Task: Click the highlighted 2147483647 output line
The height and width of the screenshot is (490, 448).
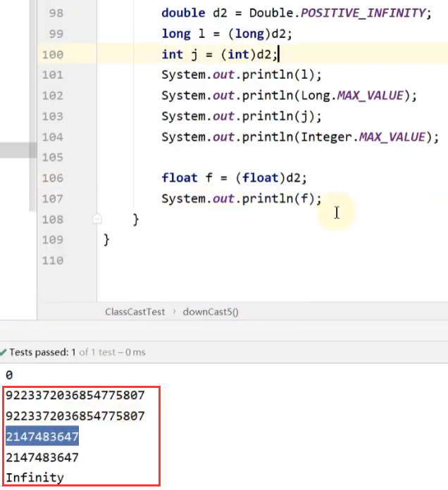Action: 42,436
